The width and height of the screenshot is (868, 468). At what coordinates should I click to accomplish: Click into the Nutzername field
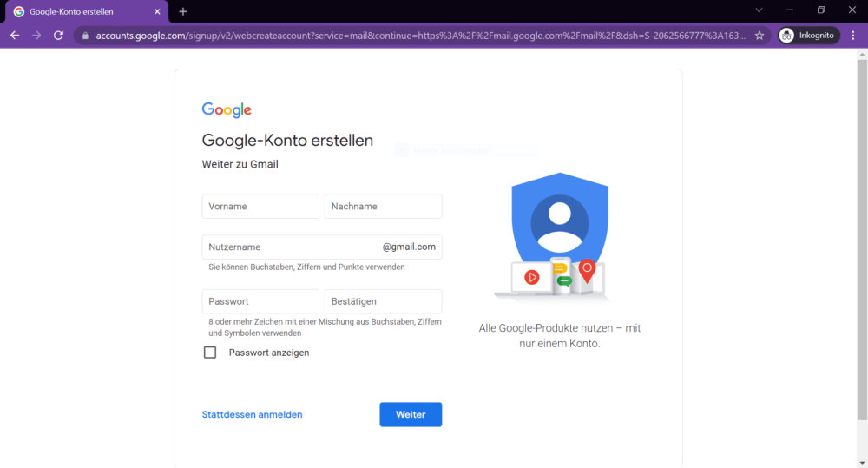322,247
